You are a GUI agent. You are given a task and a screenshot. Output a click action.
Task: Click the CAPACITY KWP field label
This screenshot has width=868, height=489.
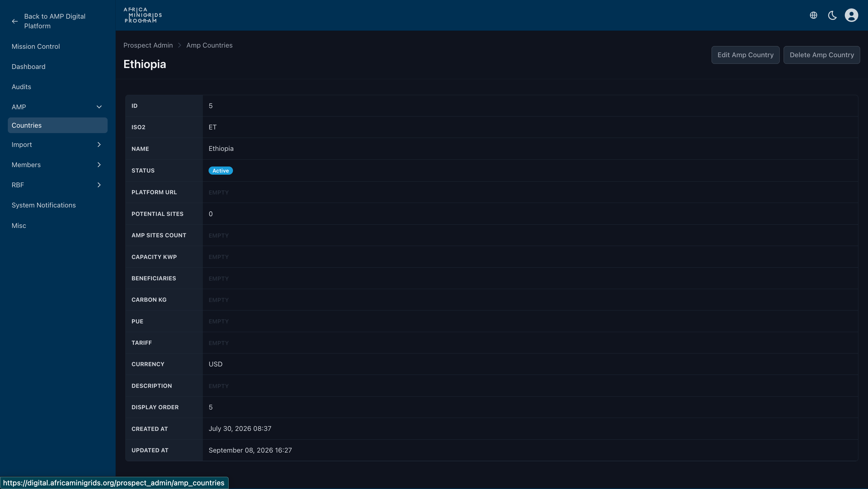(x=154, y=257)
